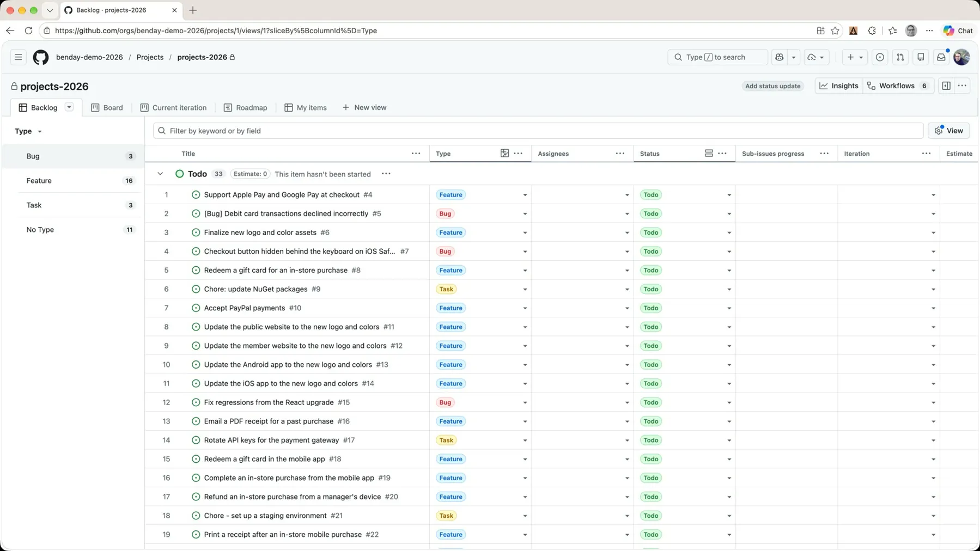
Task: Open the Copilot icon in header
Action: click(780, 57)
